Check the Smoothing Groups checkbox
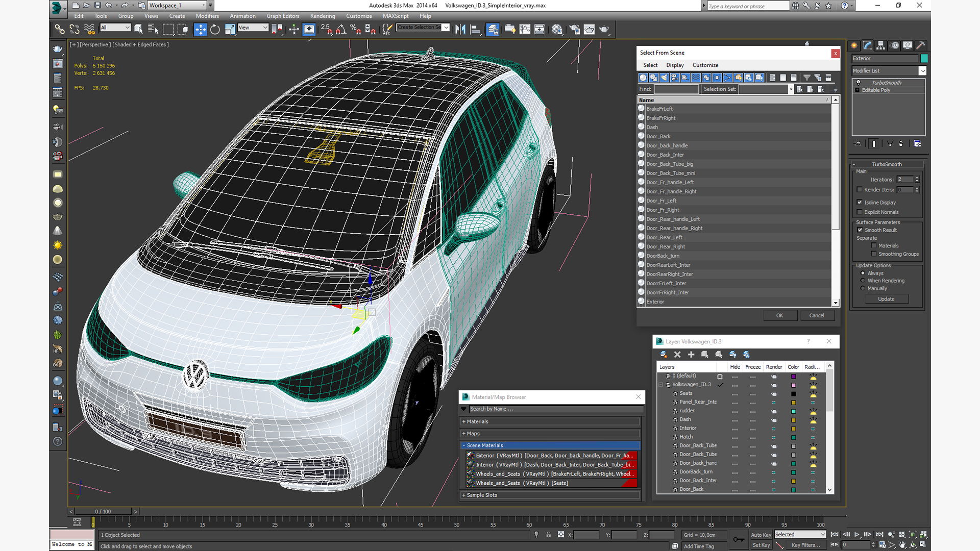The height and width of the screenshot is (551, 980). tap(874, 254)
